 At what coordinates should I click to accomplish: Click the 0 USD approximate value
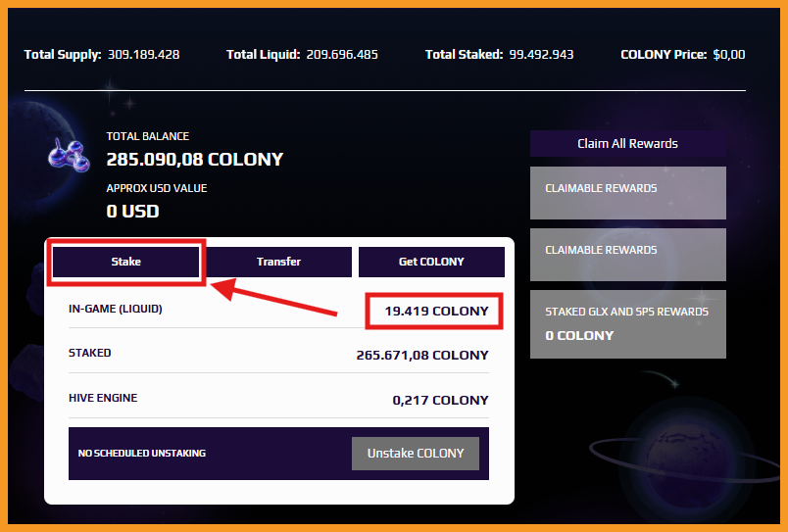132,211
